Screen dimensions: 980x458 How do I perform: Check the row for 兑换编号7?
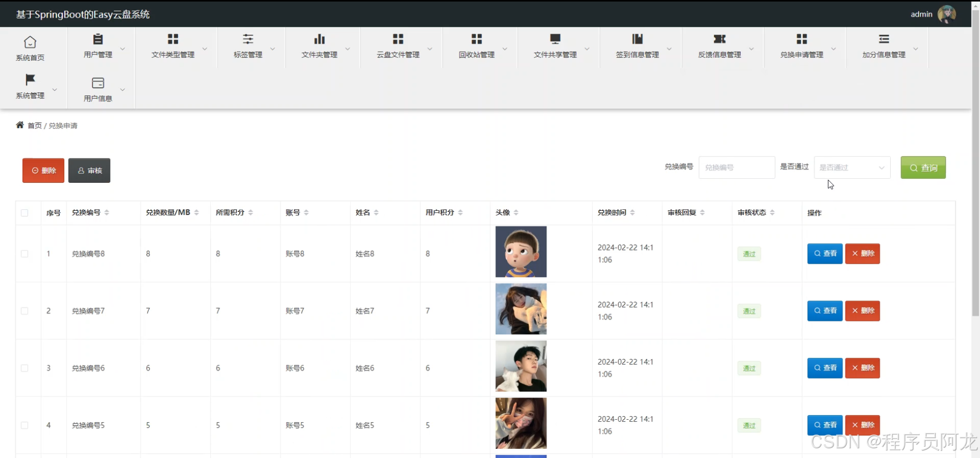tap(24, 311)
